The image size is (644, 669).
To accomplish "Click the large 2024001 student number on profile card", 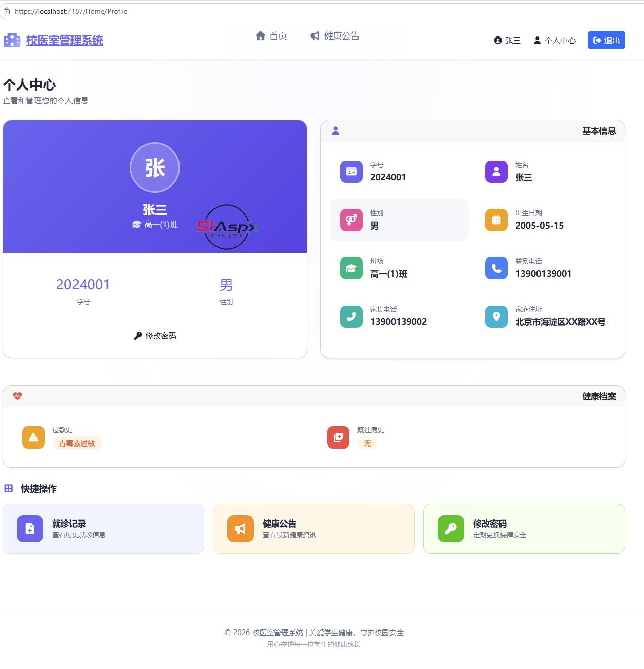I will [x=83, y=285].
